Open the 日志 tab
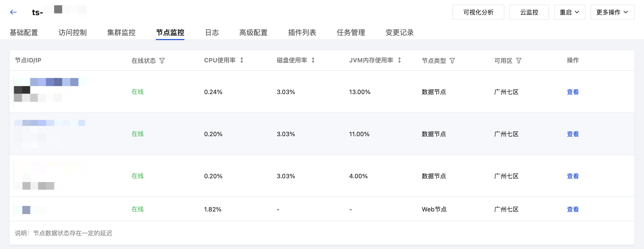The image size is (644, 249). tap(212, 32)
